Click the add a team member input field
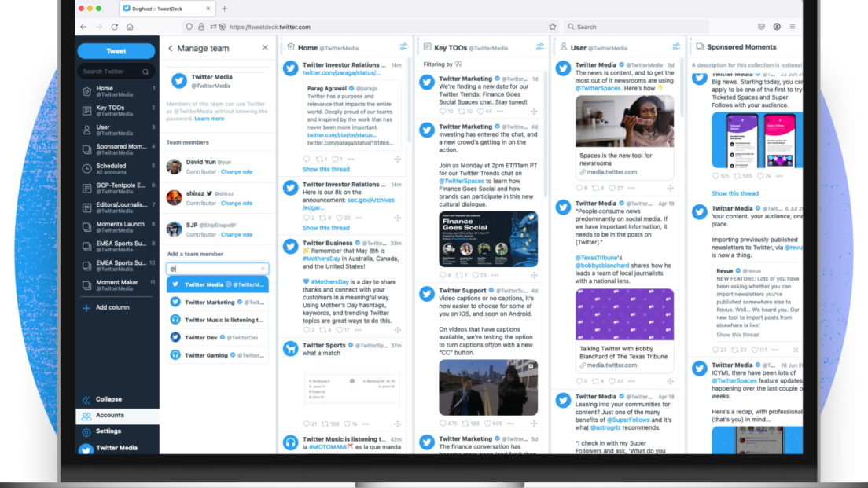This screenshot has width=868, height=488. [x=218, y=268]
